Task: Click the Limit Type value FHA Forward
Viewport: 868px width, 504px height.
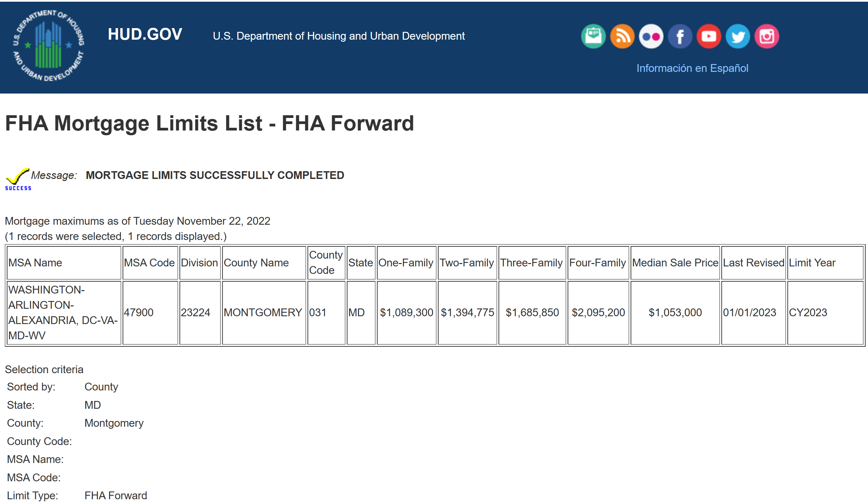Action: (x=116, y=496)
